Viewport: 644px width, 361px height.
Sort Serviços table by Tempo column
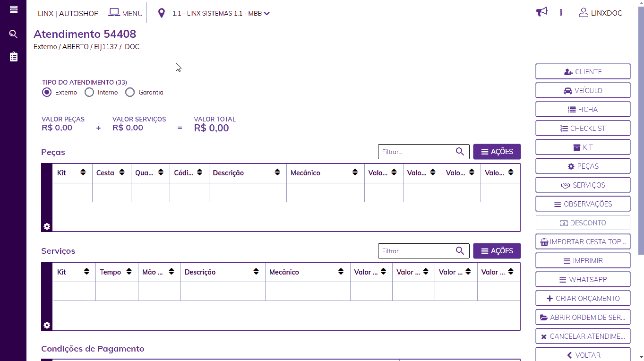click(129, 272)
